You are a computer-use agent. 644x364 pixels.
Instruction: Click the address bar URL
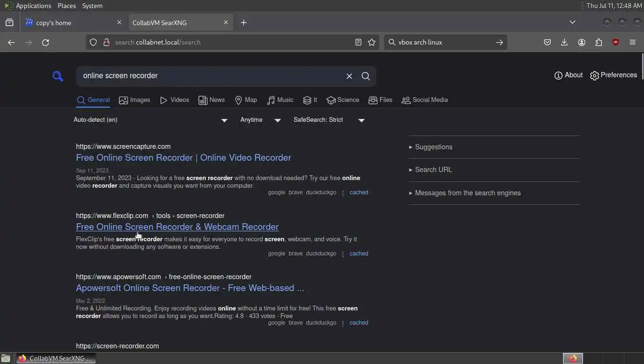[158, 42]
